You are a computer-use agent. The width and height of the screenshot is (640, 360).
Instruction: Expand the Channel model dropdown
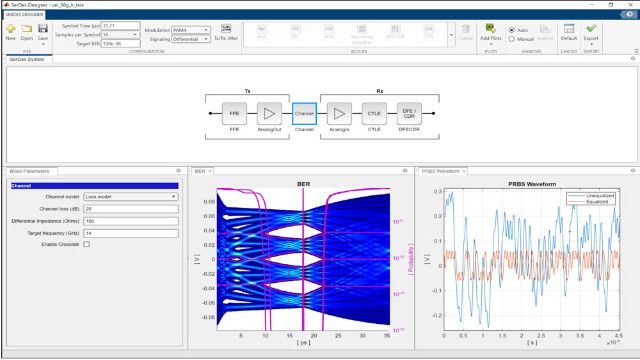coord(131,197)
